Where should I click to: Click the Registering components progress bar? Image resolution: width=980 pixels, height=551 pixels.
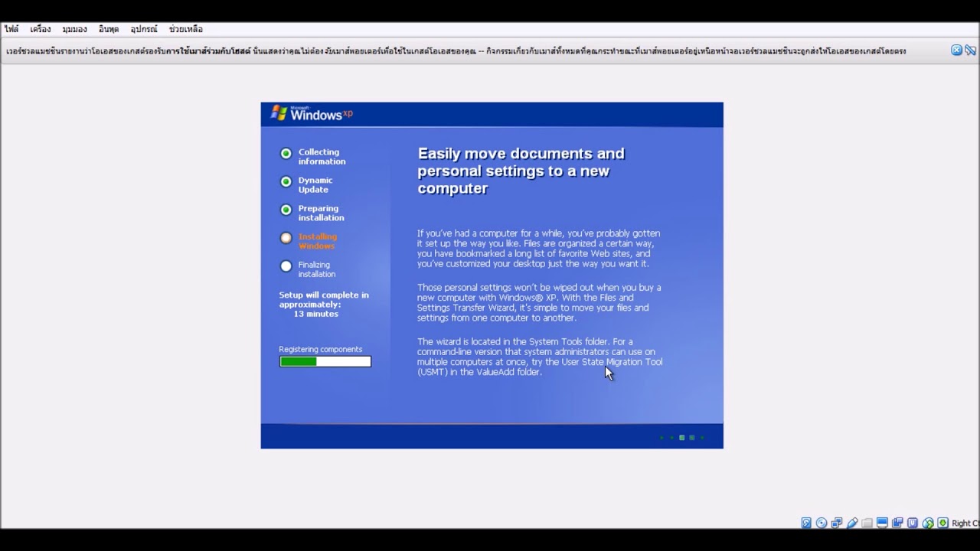325,361
